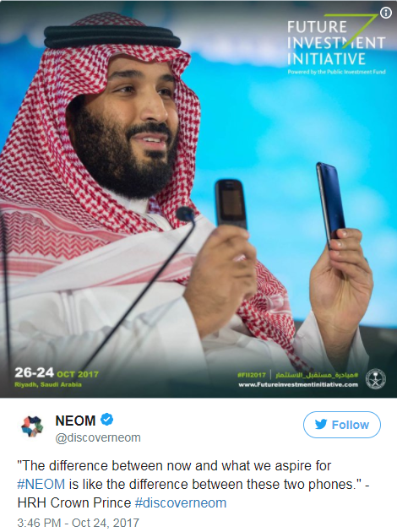Open the #NEOM hashtag in tweet
Screen dimensions: 397x532
coord(41,484)
